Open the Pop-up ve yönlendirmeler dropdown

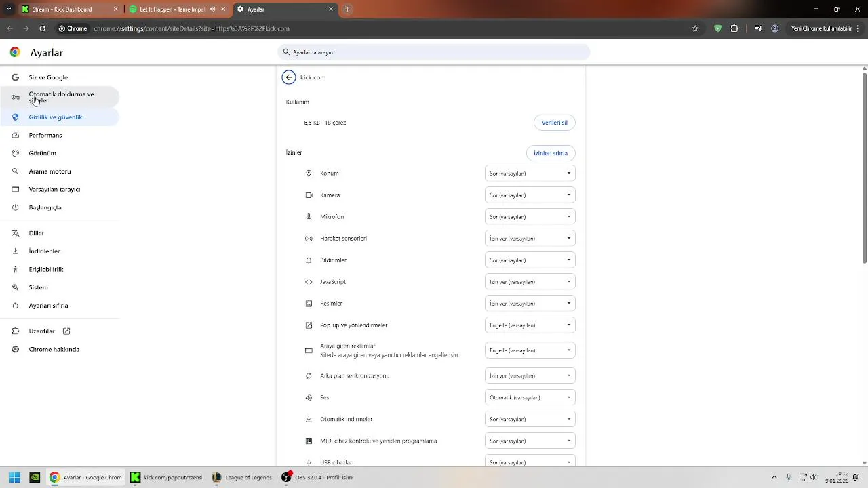tap(530, 325)
